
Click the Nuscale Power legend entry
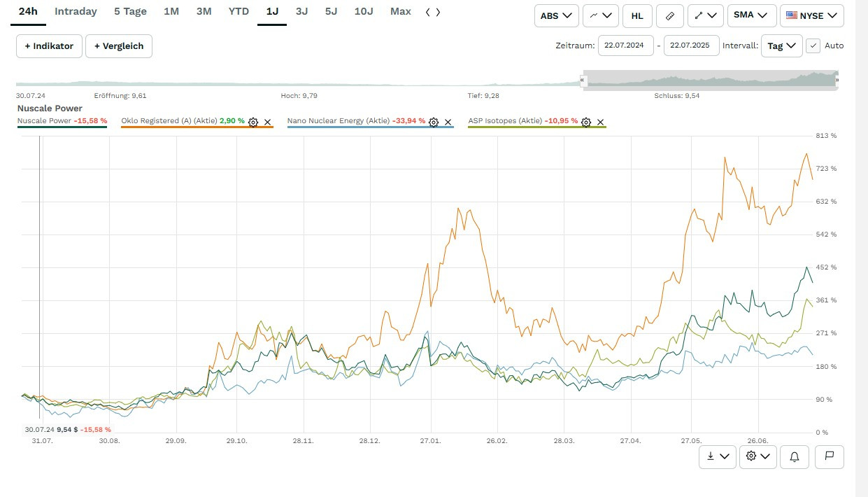point(62,121)
